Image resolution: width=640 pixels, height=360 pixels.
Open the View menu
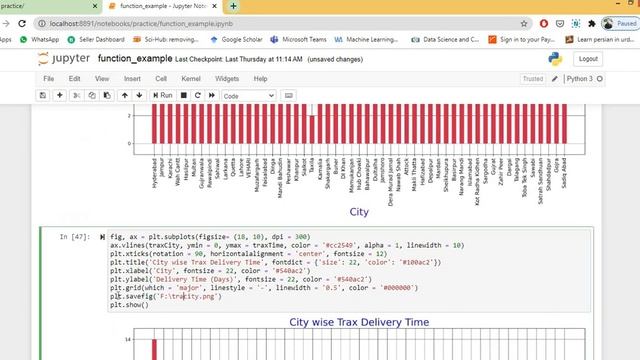click(102, 79)
